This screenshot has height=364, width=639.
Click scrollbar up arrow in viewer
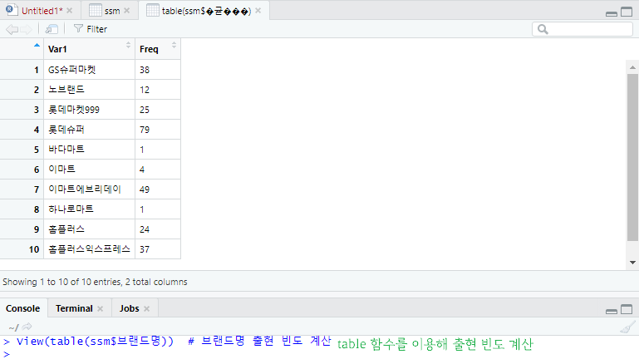pyautogui.click(x=632, y=67)
